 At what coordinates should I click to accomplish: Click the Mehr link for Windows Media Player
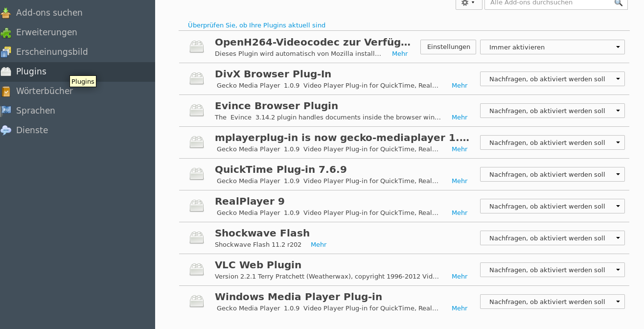click(x=460, y=308)
